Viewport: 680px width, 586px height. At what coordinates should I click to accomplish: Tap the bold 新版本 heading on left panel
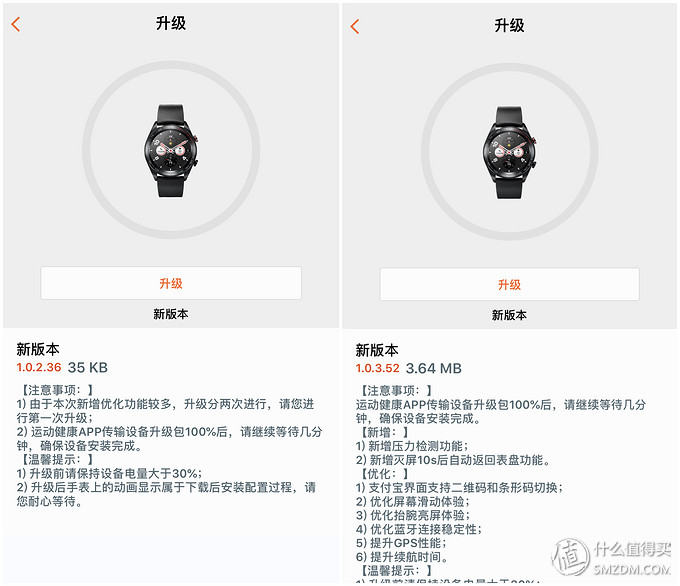click(x=38, y=349)
